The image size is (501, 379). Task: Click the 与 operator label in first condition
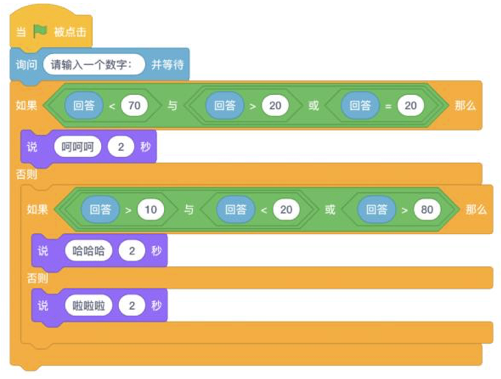point(172,106)
